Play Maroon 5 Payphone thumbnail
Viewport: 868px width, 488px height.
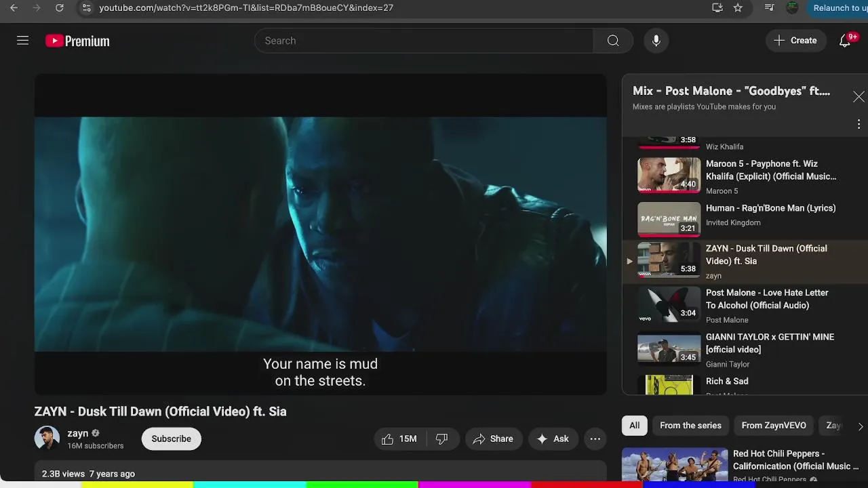(669, 176)
